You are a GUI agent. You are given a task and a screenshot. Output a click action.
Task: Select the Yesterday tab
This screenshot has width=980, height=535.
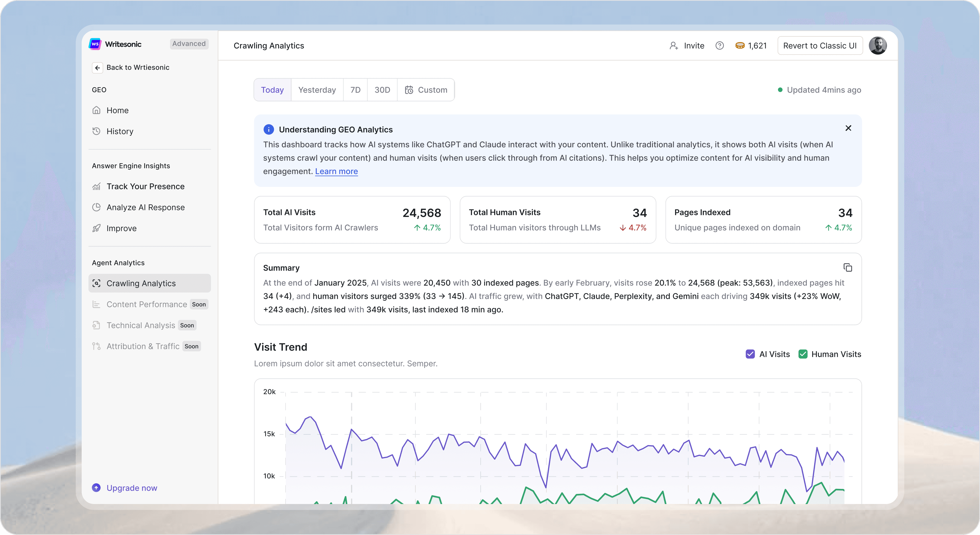tap(317, 90)
